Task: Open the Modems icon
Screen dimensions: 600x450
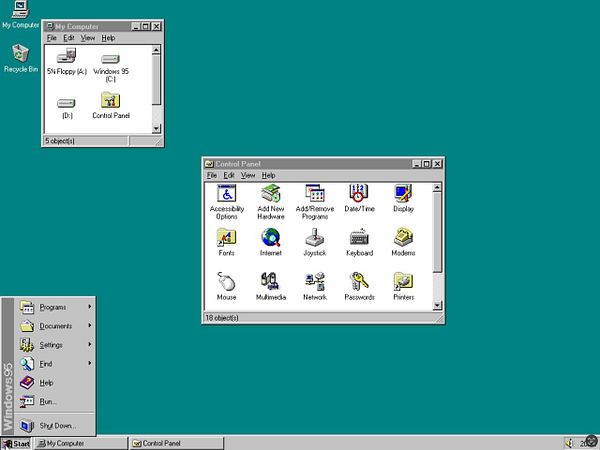Action: (x=403, y=242)
